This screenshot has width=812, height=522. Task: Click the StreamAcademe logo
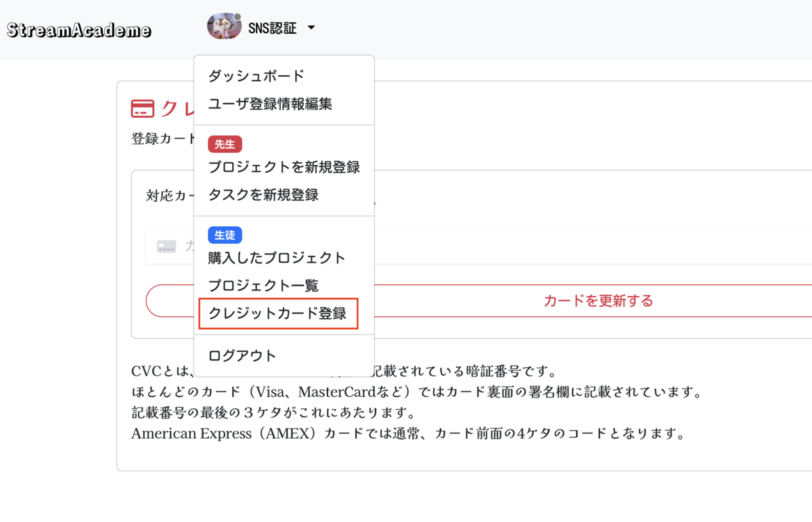pyautogui.click(x=79, y=30)
